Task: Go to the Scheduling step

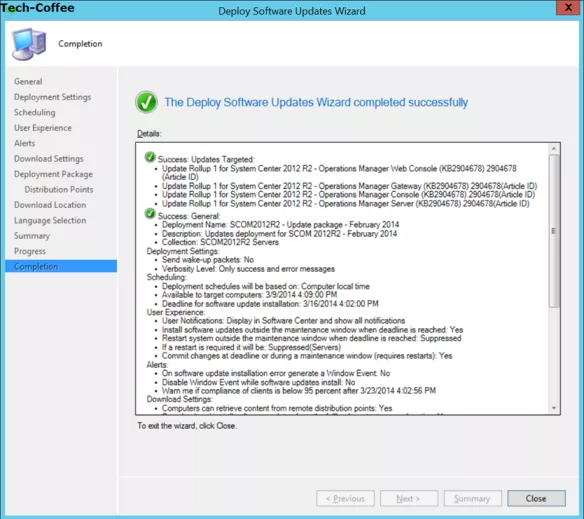Action: (x=35, y=113)
